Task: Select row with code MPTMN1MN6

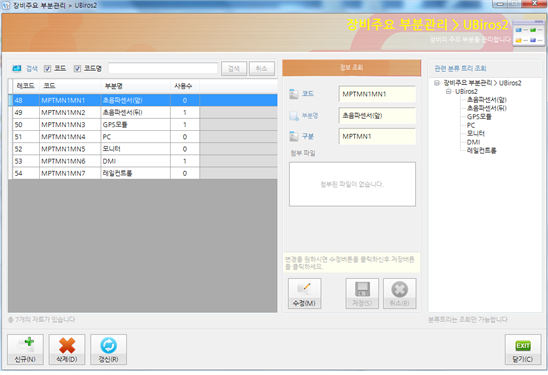Action: coord(143,161)
